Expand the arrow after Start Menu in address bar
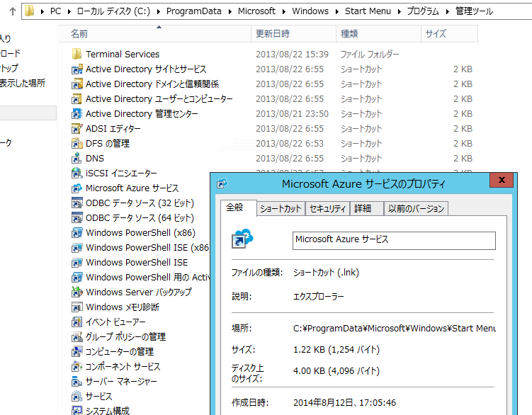The height and width of the screenshot is (415, 532). click(x=400, y=11)
